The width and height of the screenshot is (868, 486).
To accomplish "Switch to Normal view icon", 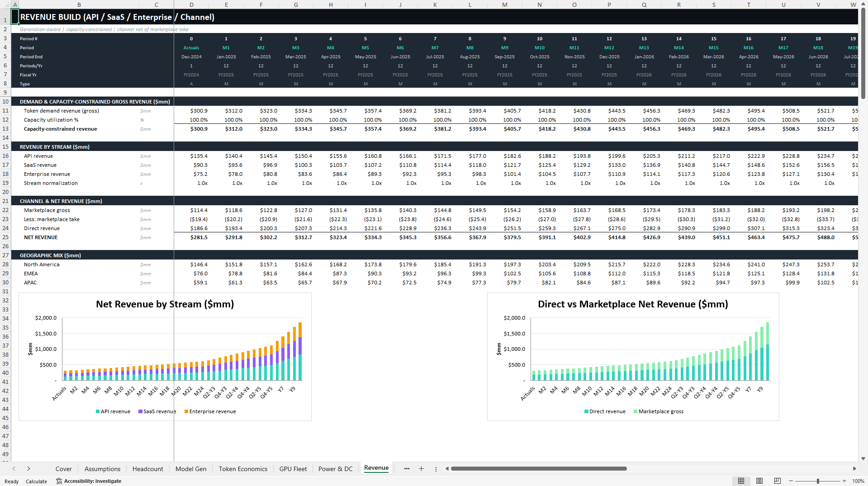I will coord(741,481).
